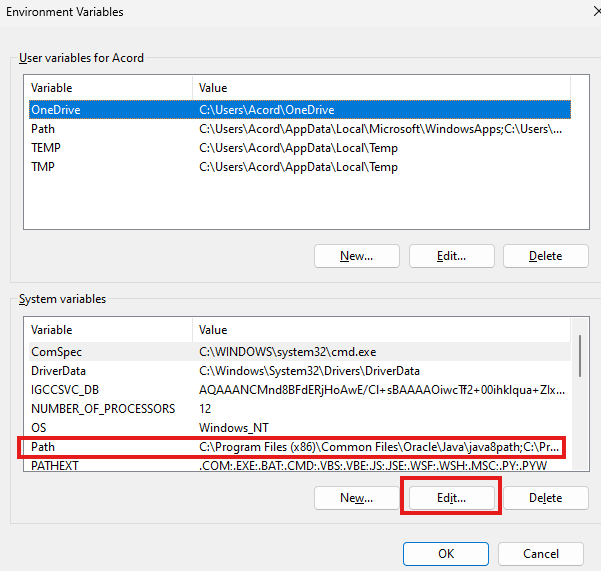Click Delete button under System variables
Viewport: 601px width, 571px height.
click(x=545, y=497)
